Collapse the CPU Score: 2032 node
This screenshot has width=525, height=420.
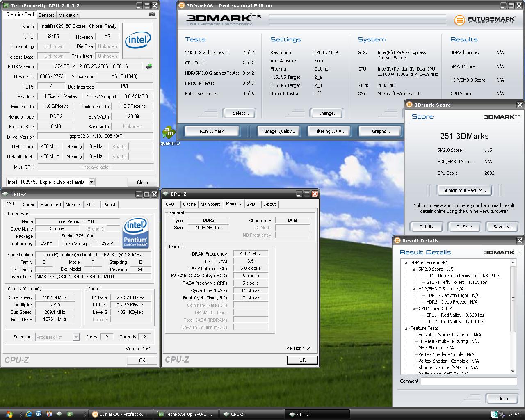click(x=414, y=308)
